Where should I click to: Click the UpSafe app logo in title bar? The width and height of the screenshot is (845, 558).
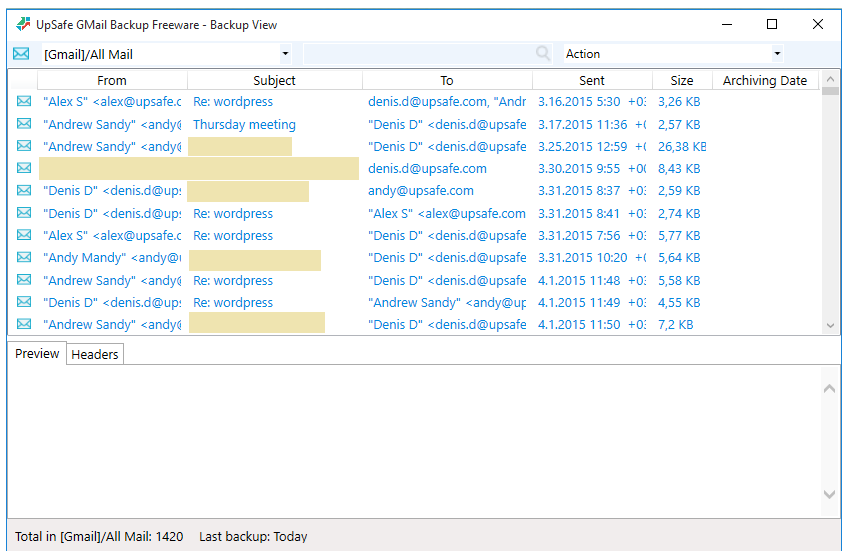tap(23, 24)
